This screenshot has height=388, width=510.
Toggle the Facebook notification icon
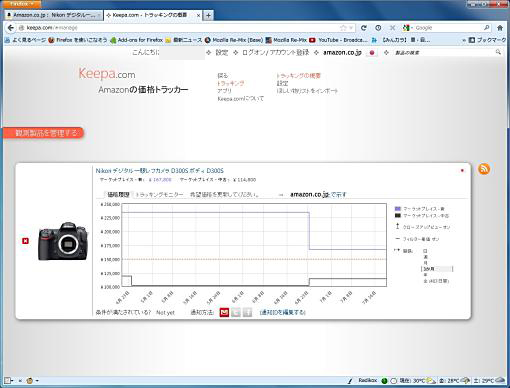pos(247,312)
